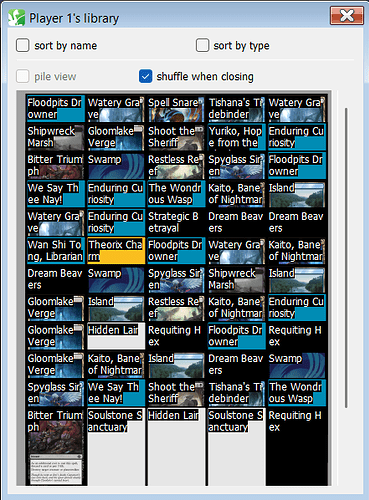Select the Yuriko card

pyautogui.click(x=236, y=137)
